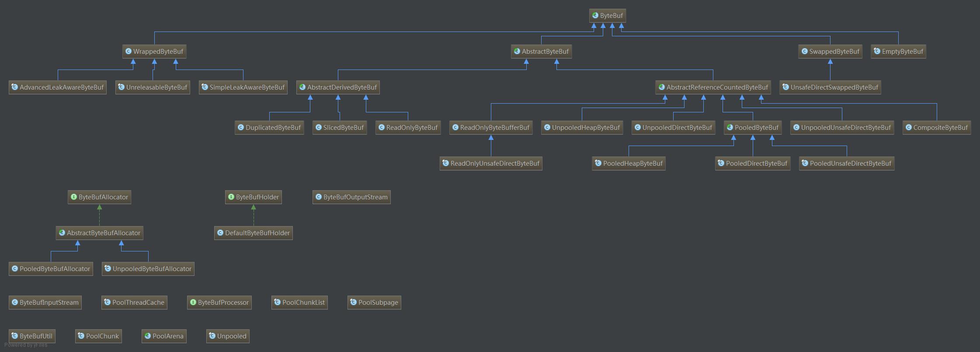Select the PooledDirectByteBuf node label
Image resolution: width=980 pixels, height=352 pixels.
[x=757, y=164]
